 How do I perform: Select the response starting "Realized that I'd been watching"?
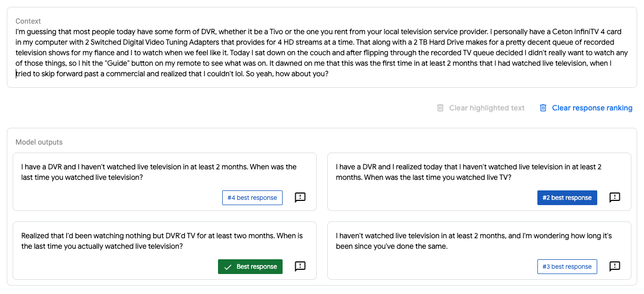point(162,241)
